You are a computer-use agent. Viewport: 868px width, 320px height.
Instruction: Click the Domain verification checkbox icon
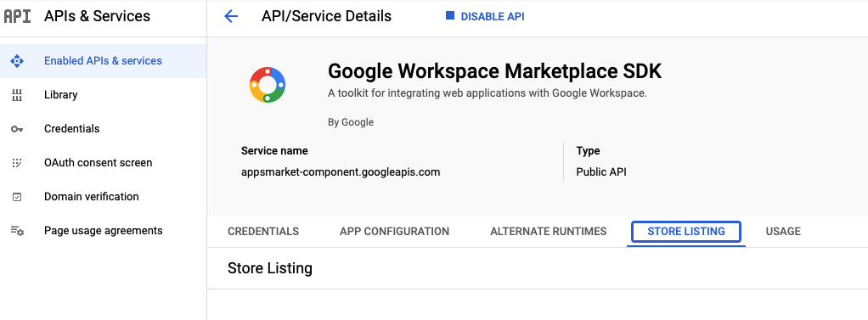[17, 197]
